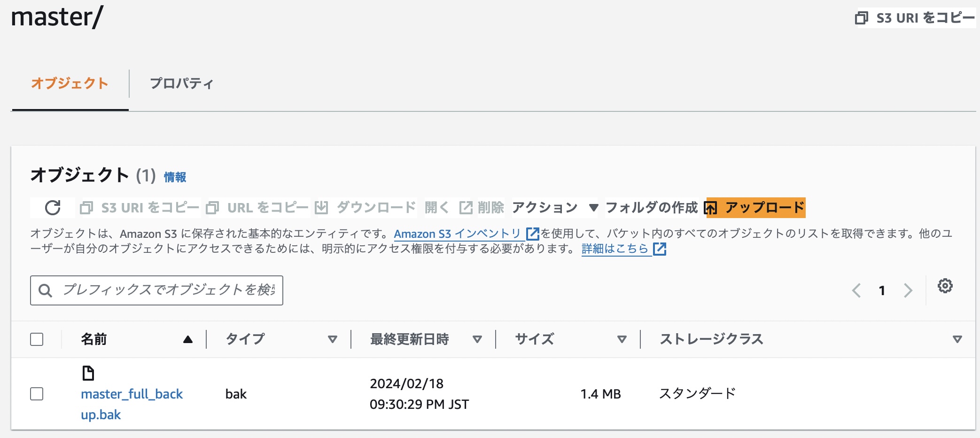Click the master_full_backup.bak file icon
The image size is (980, 438).
(x=88, y=373)
